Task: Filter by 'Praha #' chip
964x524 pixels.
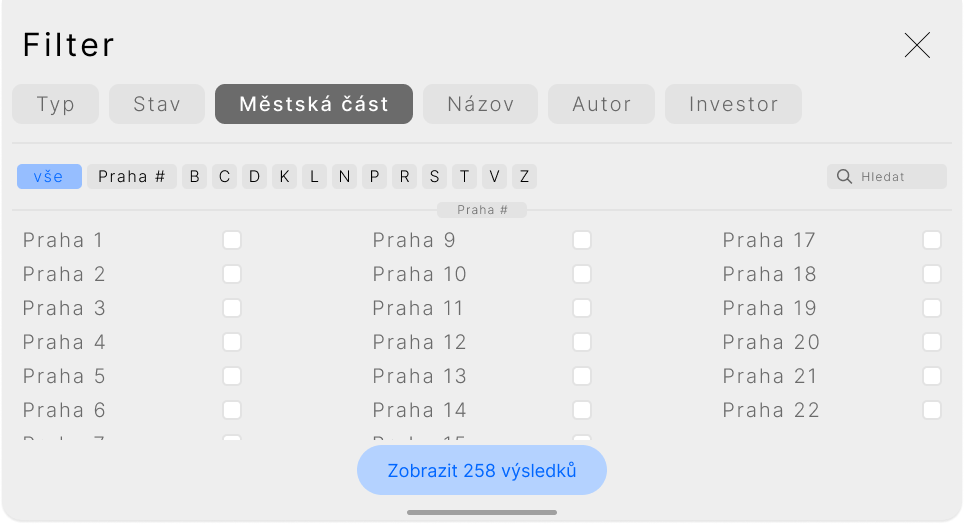Action: pos(132,177)
